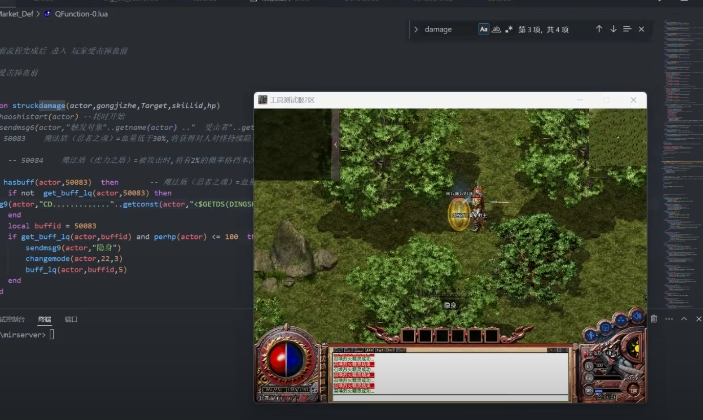The height and width of the screenshot is (420, 703).
Task: Open terminal panel more actions ellipsis
Action: 669,319
